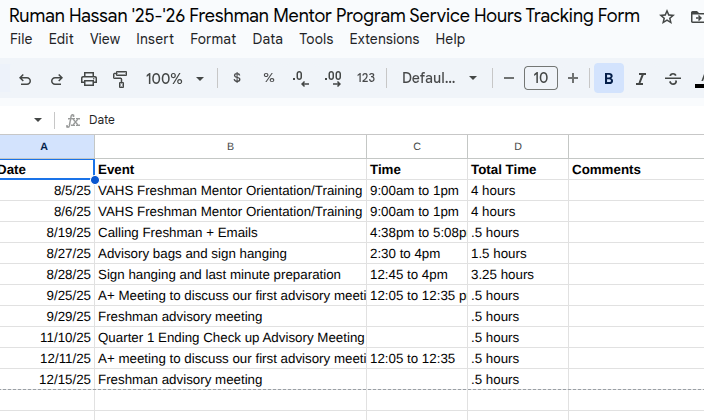
Task: Apply percent format to the cell
Action: point(269,79)
